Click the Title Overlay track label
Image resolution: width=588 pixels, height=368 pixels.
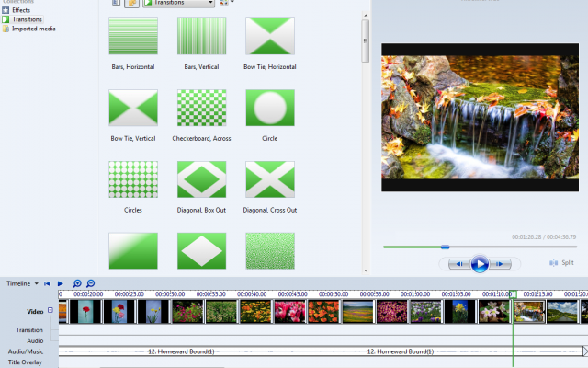[x=25, y=362]
